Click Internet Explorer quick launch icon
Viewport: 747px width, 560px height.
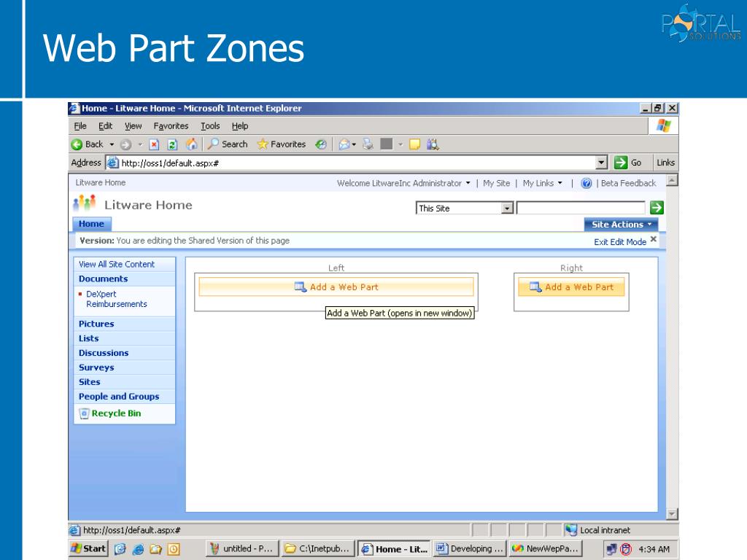click(138, 549)
